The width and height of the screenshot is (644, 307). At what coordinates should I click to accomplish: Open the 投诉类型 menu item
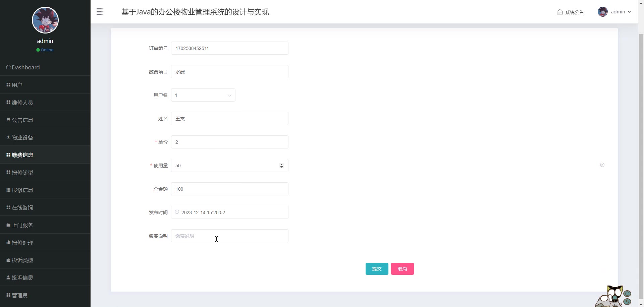(45, 260)
